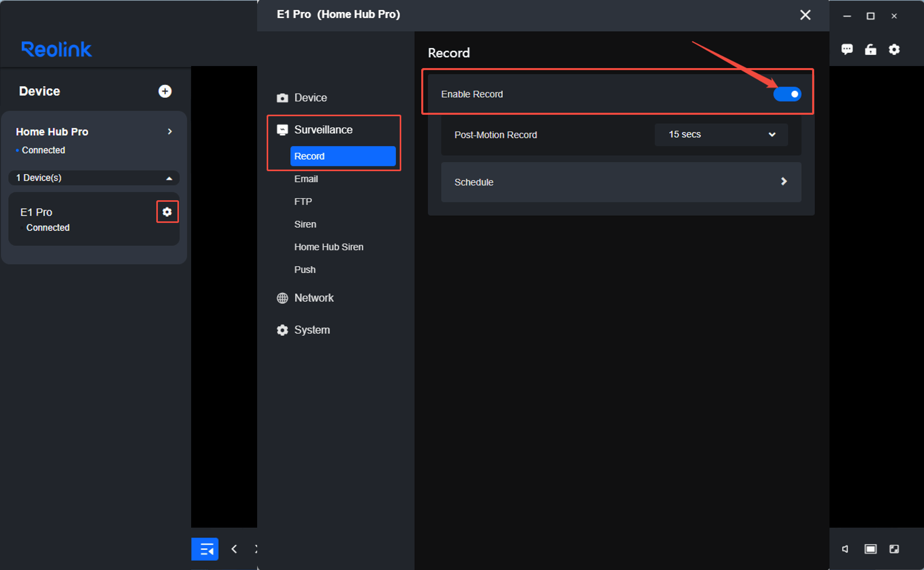Viewport: 924px width, 570px height.
Task: Open the Device settings section
Action: [310, 98]
